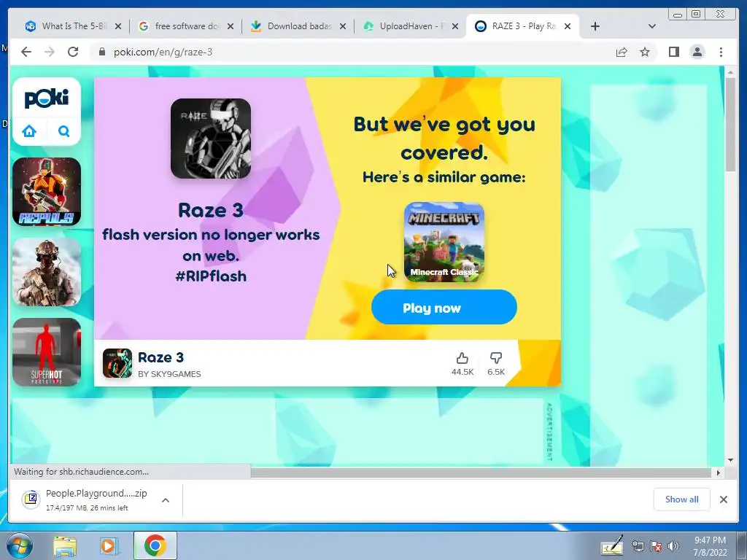Viewport: 747px width, 560px height.
Task: Click the scrollbar up arrow
Action: (730, 72)
